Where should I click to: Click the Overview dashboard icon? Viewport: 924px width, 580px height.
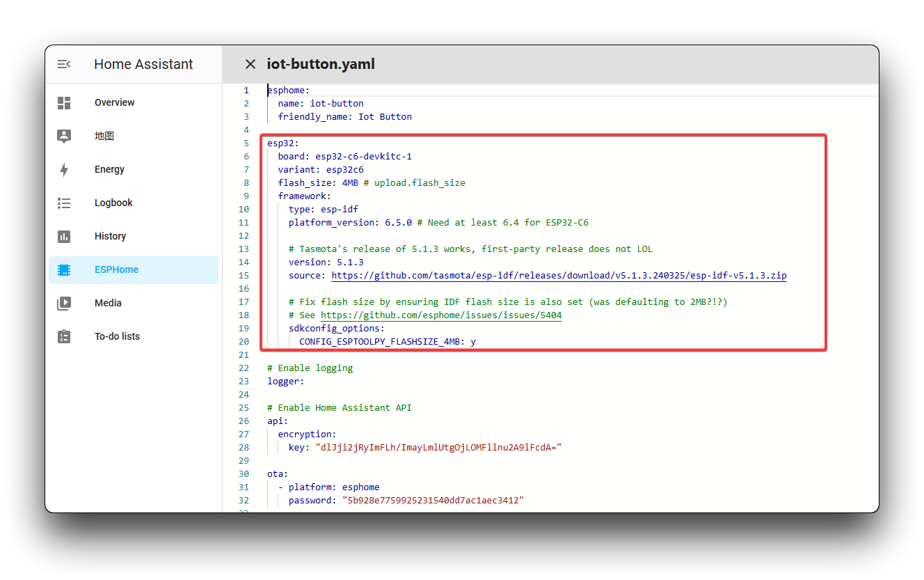click(64, 102)
